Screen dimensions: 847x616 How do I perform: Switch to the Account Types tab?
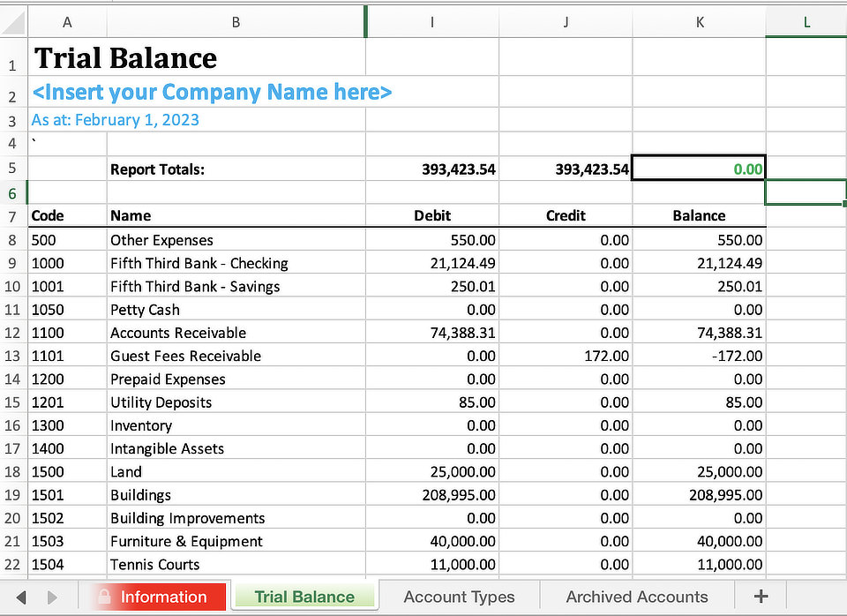pyautogui.click(x=459, y=597)
